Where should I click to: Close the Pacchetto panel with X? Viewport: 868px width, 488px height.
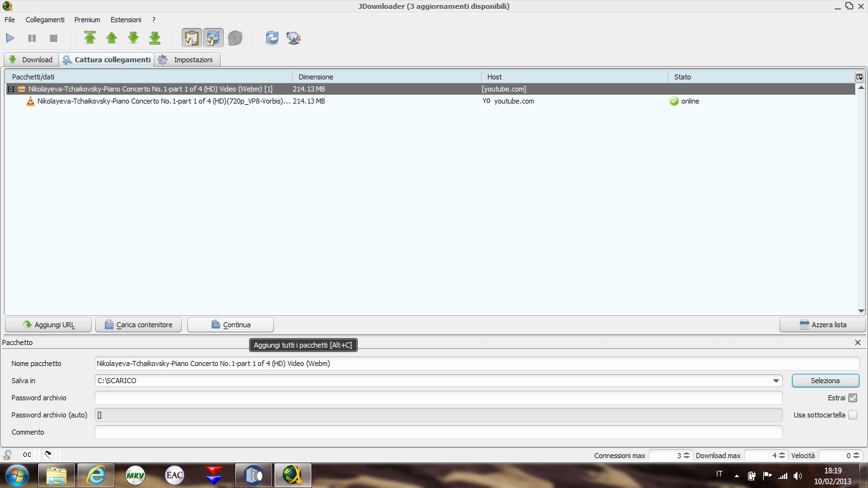tap(858, 342)
